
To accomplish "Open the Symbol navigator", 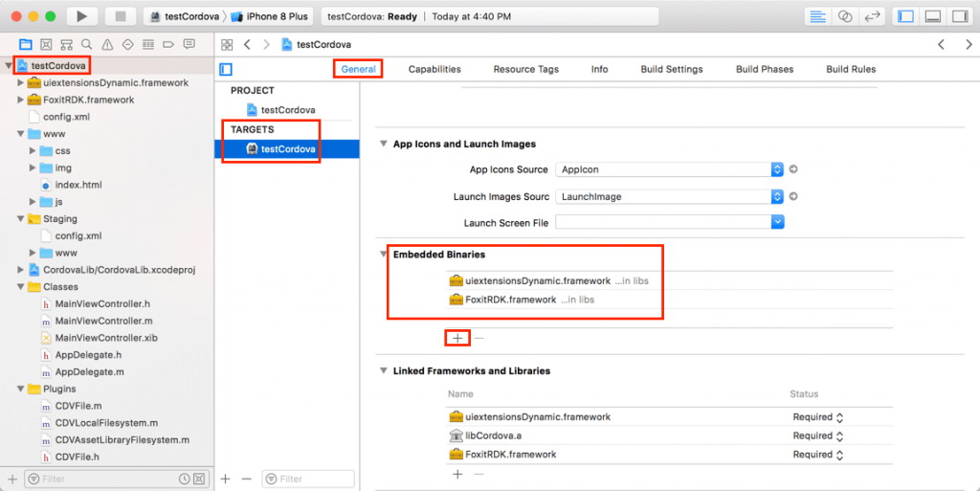I will point(66,44).
